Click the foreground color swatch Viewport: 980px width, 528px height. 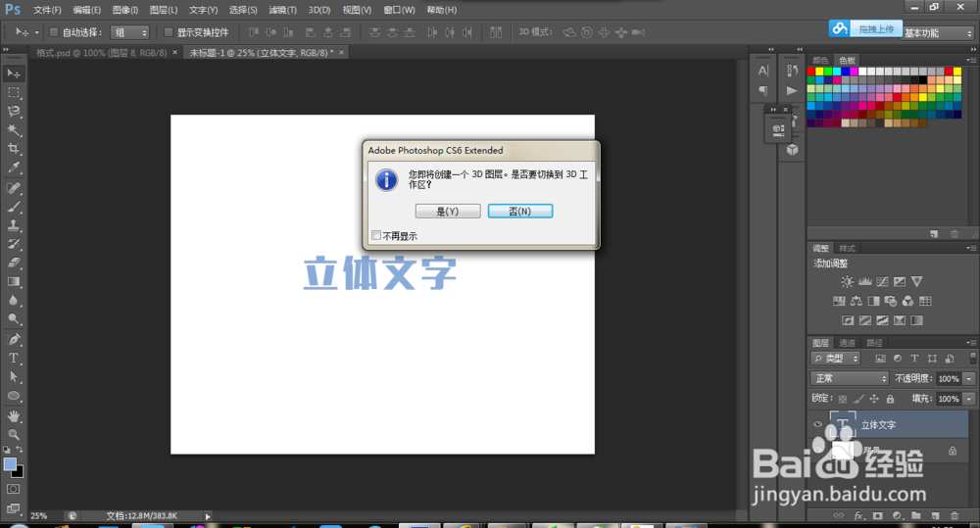click(x=10, y=464)
